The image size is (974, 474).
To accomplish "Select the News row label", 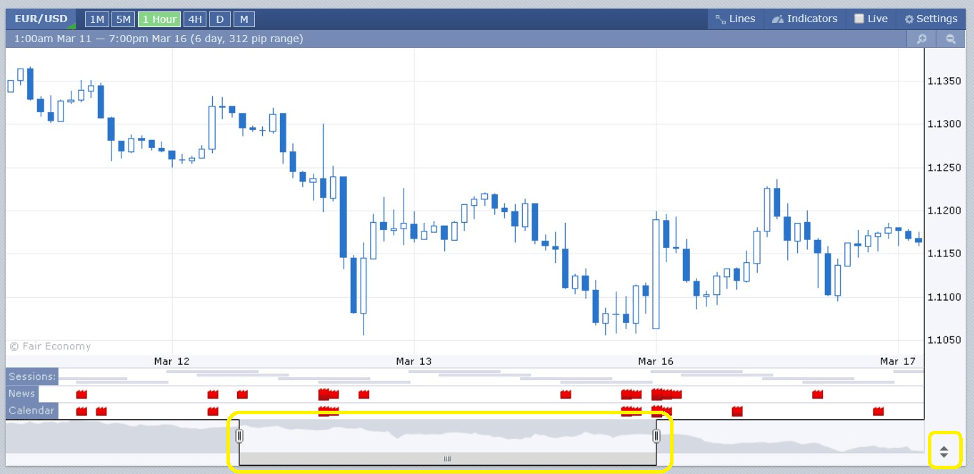I will pyautogui.click(x=22, y=393).
